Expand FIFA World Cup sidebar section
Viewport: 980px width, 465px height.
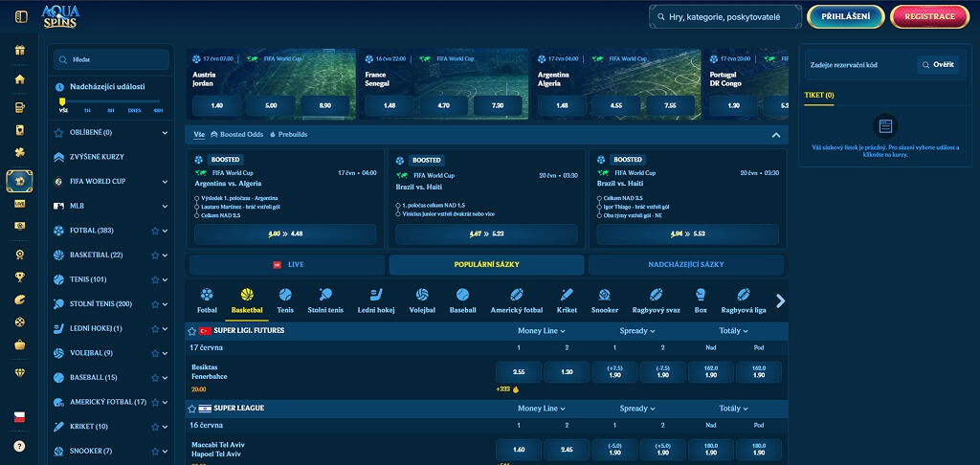click(x=165, y=182)
